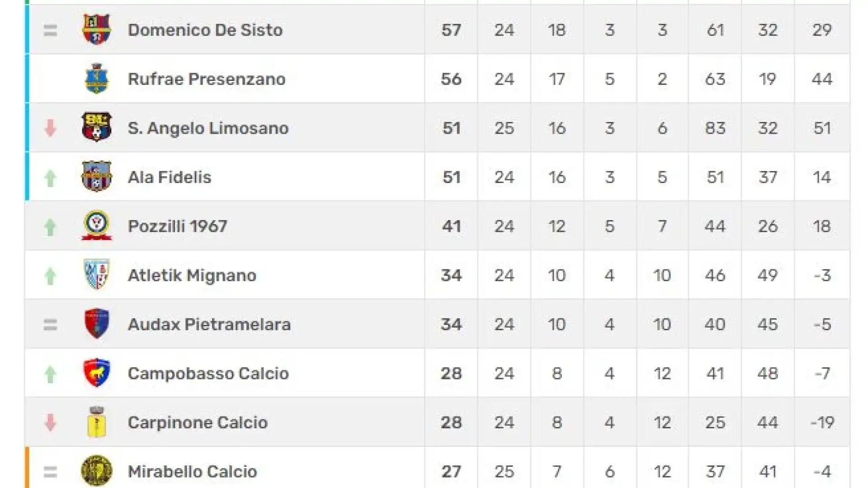Screen dimensions: 868x488
Task: Click the Audax Pietramelara team crest
Action: [x=96, y=324]
